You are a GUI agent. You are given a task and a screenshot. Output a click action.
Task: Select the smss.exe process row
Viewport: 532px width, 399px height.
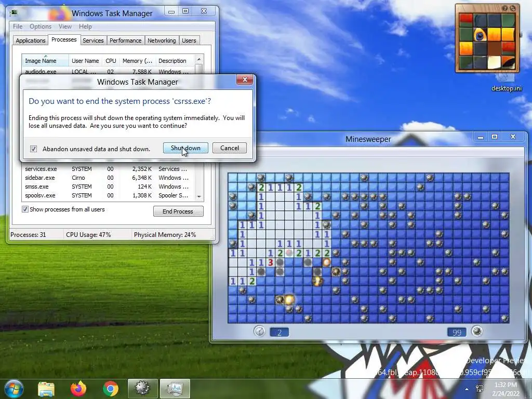[109, 187]
